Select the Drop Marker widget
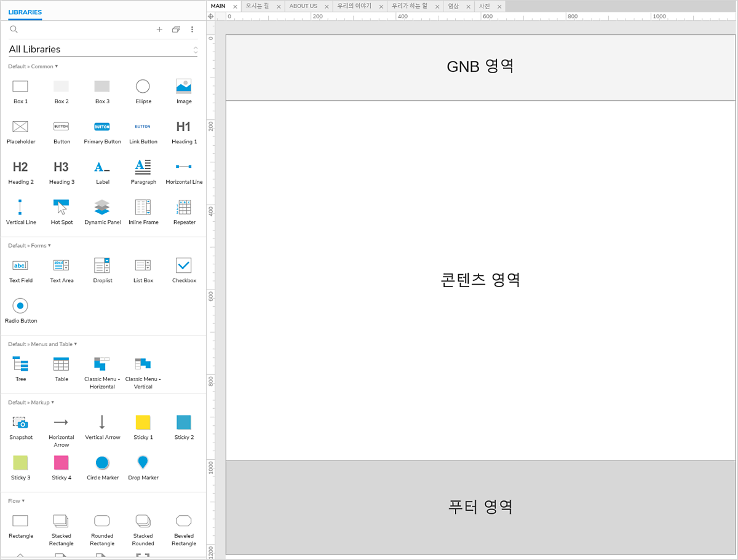Image resolution: width=738 pixels, height=560 pixels. coord(143,463)
